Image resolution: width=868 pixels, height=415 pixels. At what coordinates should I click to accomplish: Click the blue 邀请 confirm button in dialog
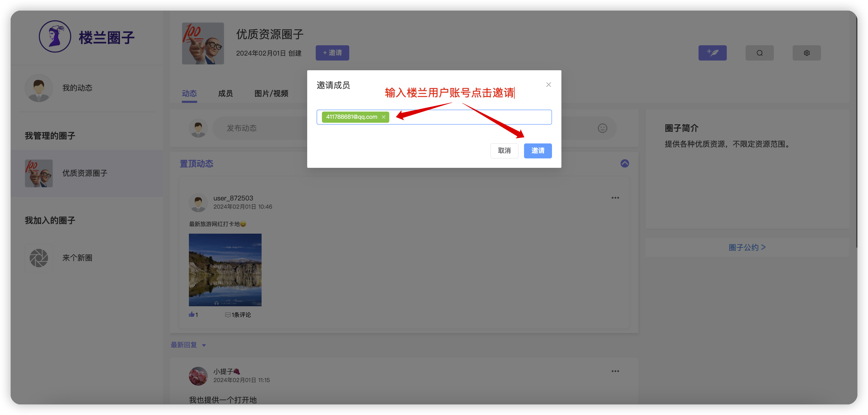pos(538,150)
